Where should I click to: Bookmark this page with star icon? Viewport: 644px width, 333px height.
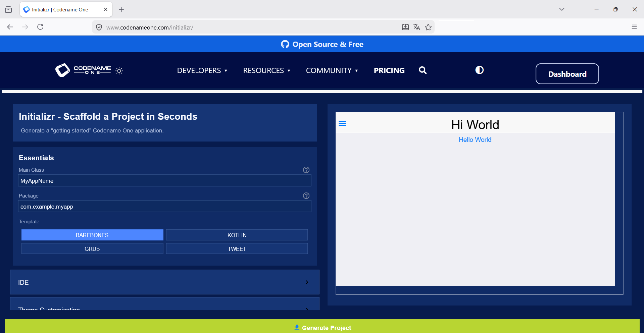[x=428, y=27]
